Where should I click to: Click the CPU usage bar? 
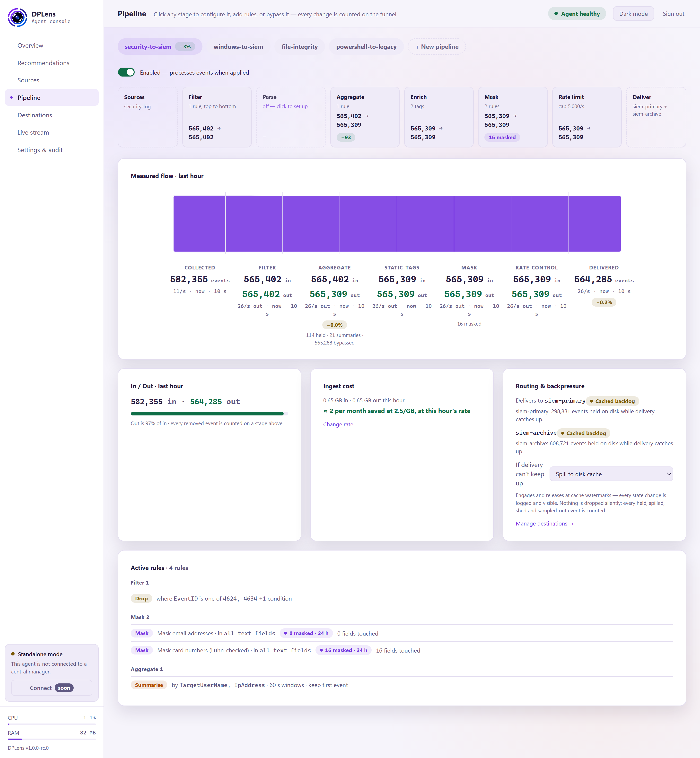click(52, 724)
